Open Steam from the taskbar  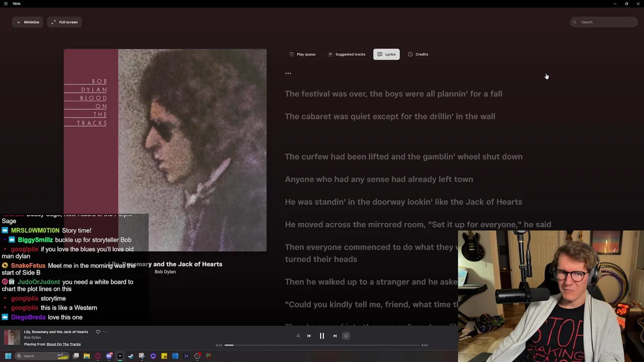[x=131, y=356]
